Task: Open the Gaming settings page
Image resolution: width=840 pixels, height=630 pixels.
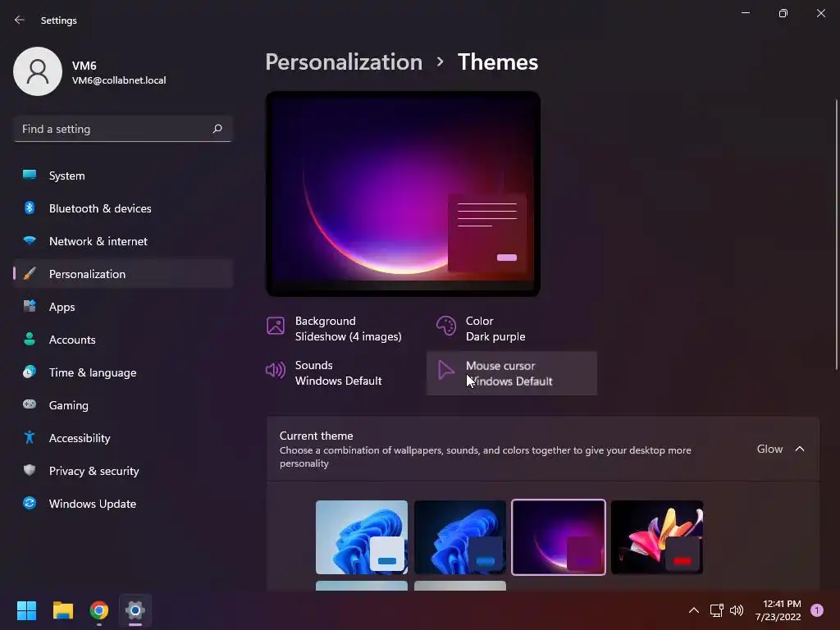Action: coord(123,405)
